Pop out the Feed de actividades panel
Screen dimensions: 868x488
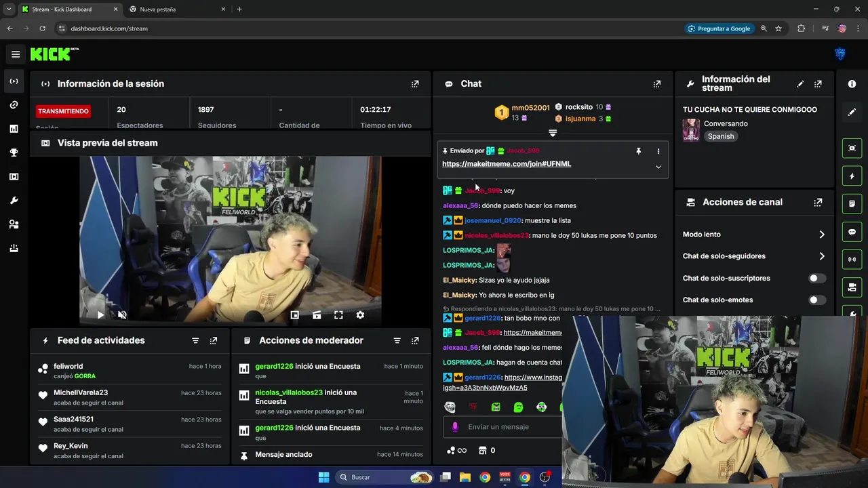(x=213, y=340)
